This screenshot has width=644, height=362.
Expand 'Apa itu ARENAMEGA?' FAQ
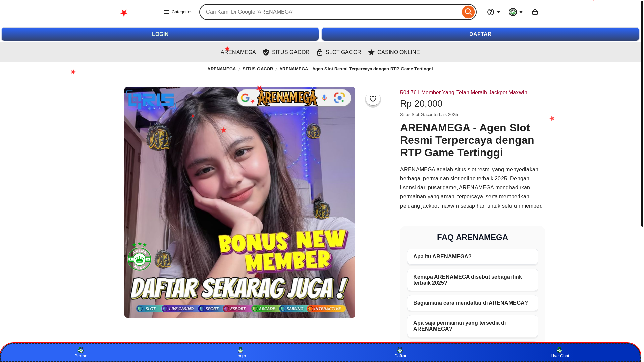tap(473, 257)
